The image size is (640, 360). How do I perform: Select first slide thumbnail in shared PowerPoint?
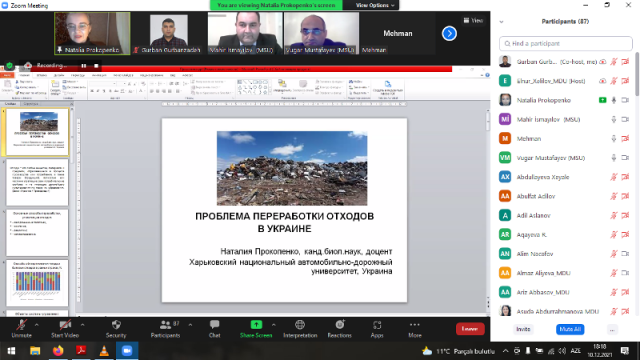(38, 132)
